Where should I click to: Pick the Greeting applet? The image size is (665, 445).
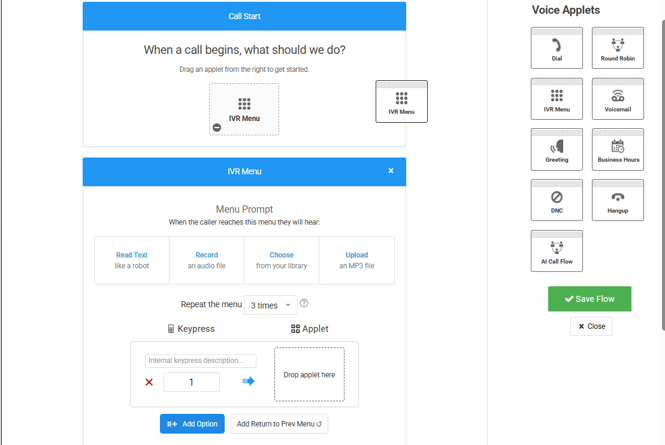(557, 149)
